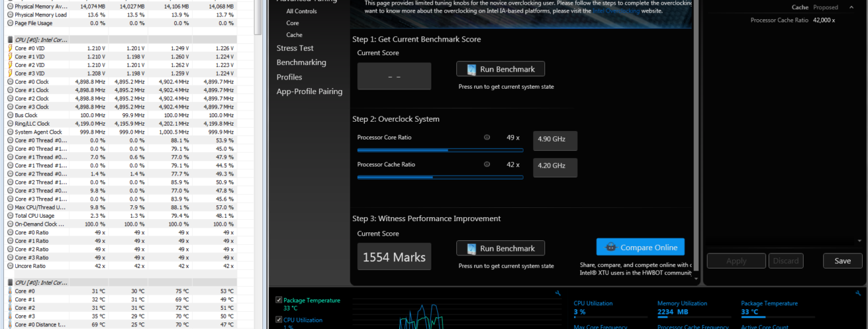Click the info icon beside Processor Cache Ratio
The width and height of the screenshot is (868, 329).
pyautogui.click(x=487, y=164)
